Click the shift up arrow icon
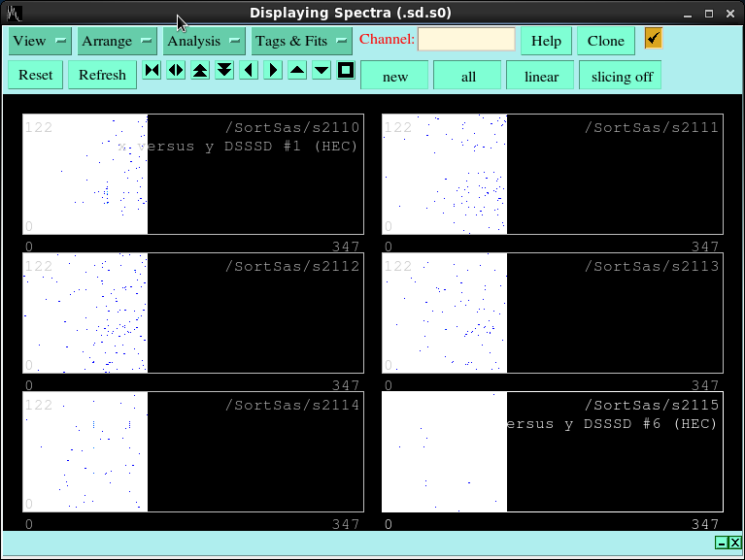The image size is (745, 560). tap(297, 70)
